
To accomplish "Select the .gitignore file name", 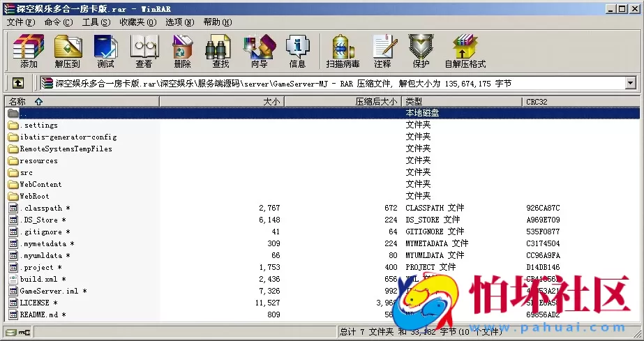I will 45,232.
